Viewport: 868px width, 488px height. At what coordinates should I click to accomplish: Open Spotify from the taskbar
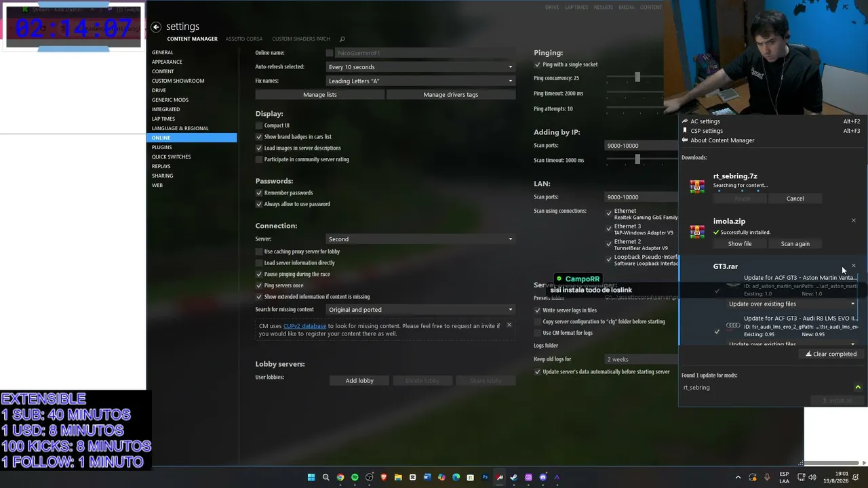pos(355,477)
